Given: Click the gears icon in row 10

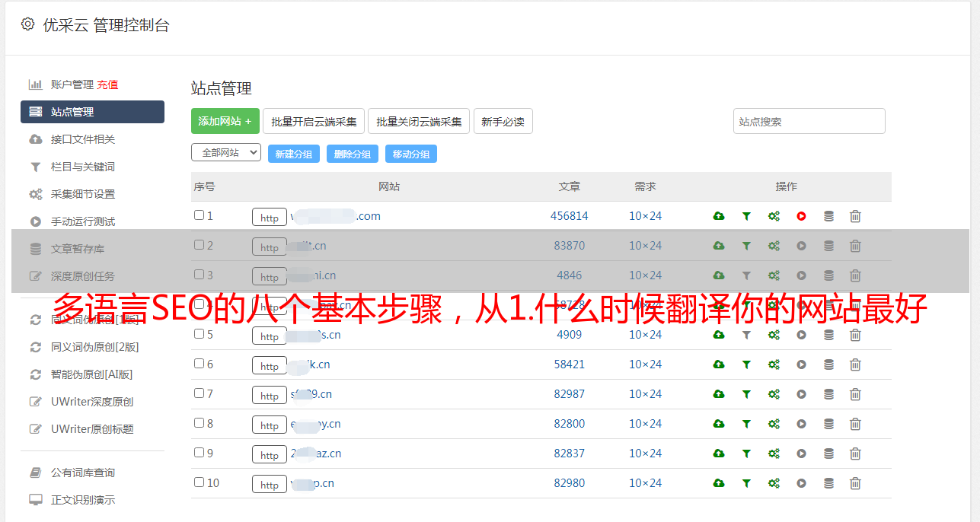Looking at the screenshot, I should tap(774, 483).
